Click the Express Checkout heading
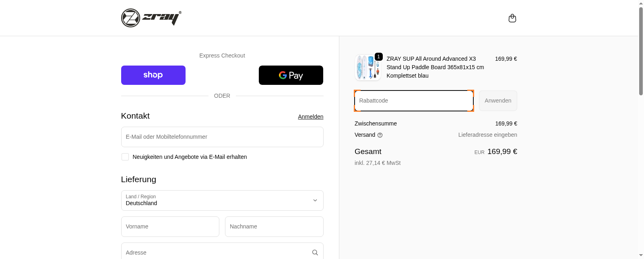Viewport: 644px width, 259px height. pyautogui.click(x=222, y=55)
